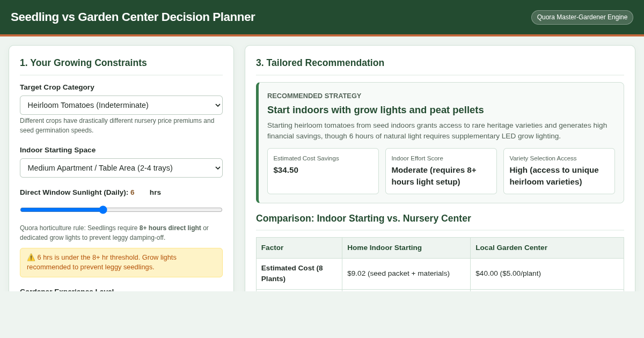Select the Variety Selection Access card

(559, 171)
